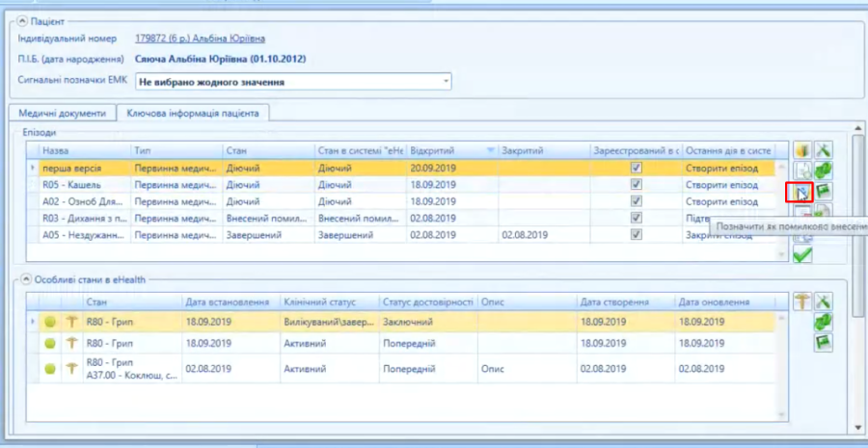
Task: Click the Завершений state cell in Стан column
Action: 268,234
